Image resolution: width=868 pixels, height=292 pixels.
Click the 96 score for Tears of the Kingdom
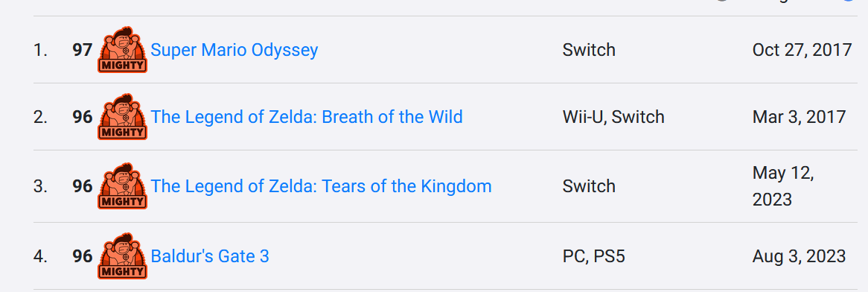click(83, 186)
